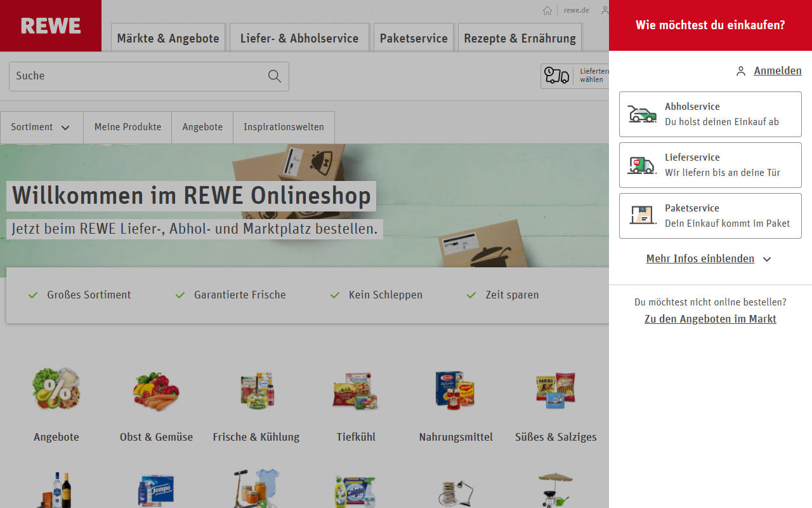Click the Frische & Kühlung label

(x=256, y=437)
